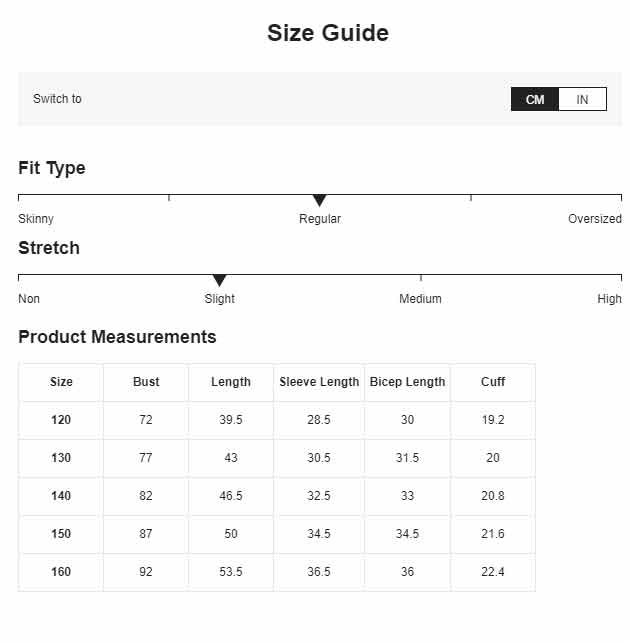This screenshot has height=642, width=630.
Task: Click the Fit Type Regular triangle marker
Action: tap(319, 201)
